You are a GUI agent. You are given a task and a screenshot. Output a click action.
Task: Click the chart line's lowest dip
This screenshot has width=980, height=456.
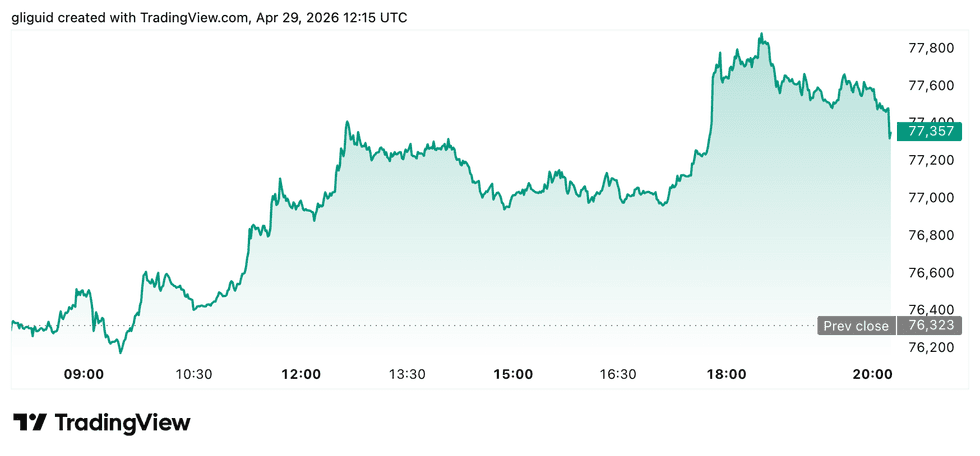tap(121, 352)
